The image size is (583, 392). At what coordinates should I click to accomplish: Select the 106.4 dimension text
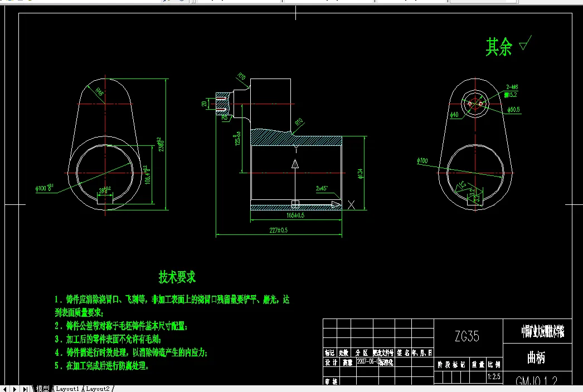coord(148,175)
